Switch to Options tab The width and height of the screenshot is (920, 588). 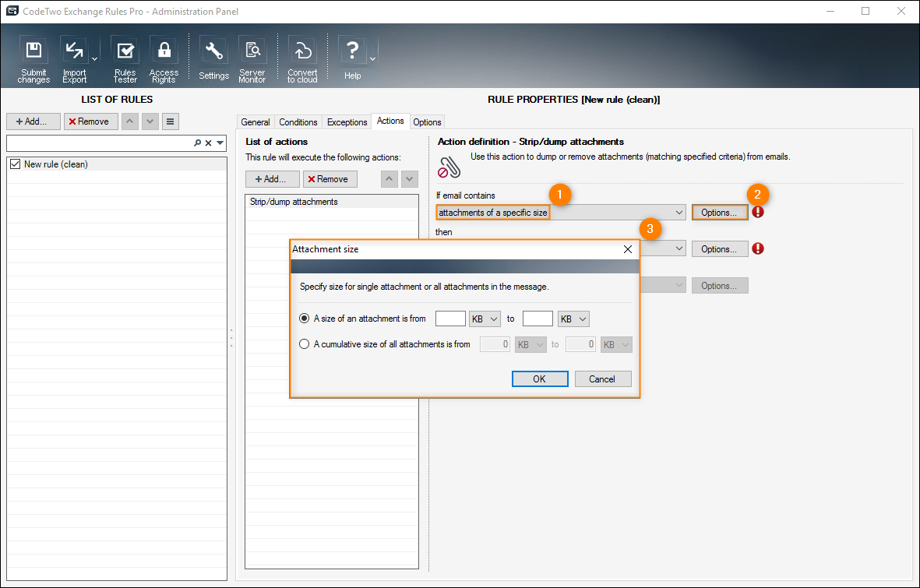427,122
